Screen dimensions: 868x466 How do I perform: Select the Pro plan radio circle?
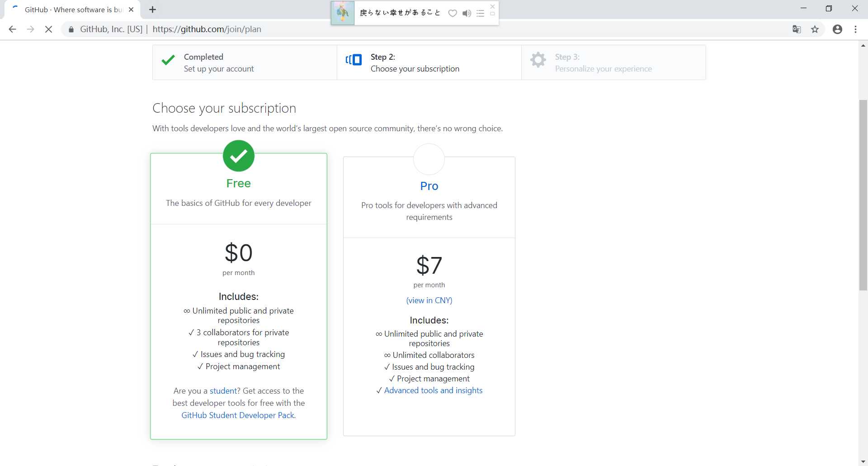click(x=429, y=159)
